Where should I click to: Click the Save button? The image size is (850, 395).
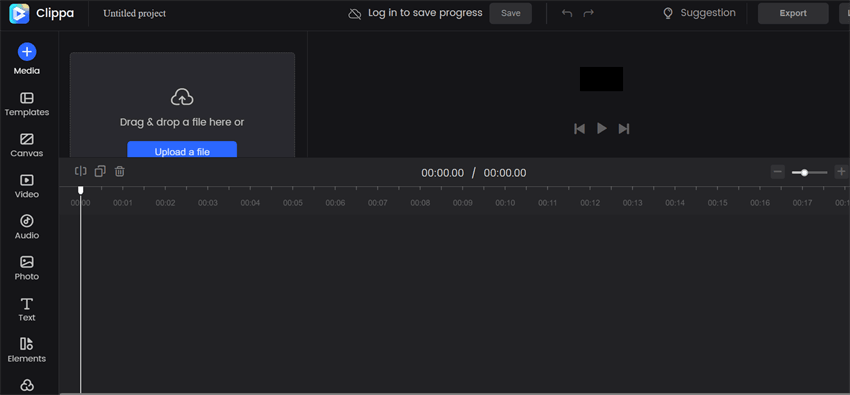tap(511, 14)
